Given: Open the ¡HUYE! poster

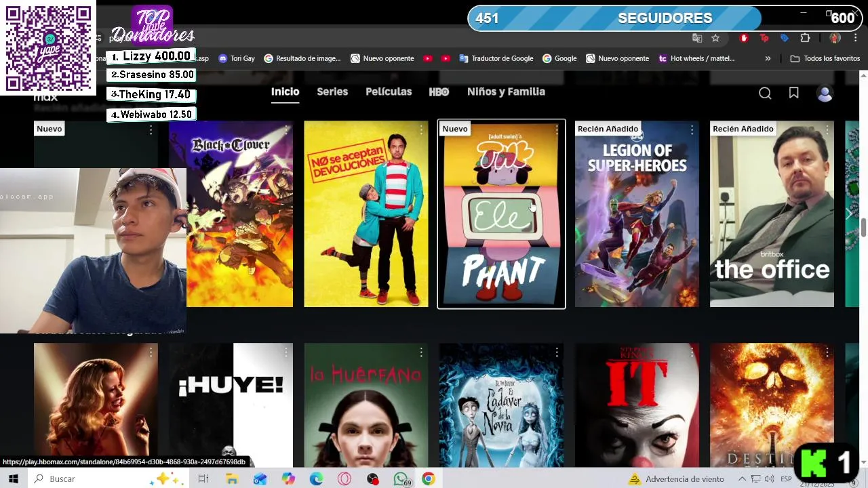Looking at the screenshot, I should (231, 405).
